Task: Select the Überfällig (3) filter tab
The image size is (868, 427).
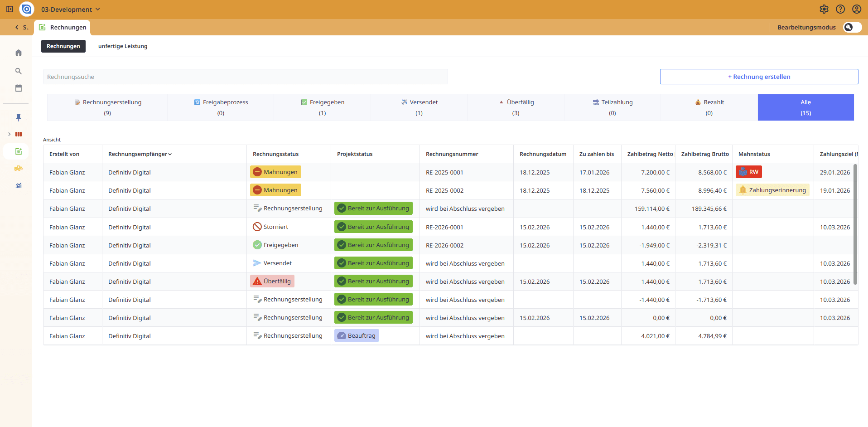Action: click(516, 107)
